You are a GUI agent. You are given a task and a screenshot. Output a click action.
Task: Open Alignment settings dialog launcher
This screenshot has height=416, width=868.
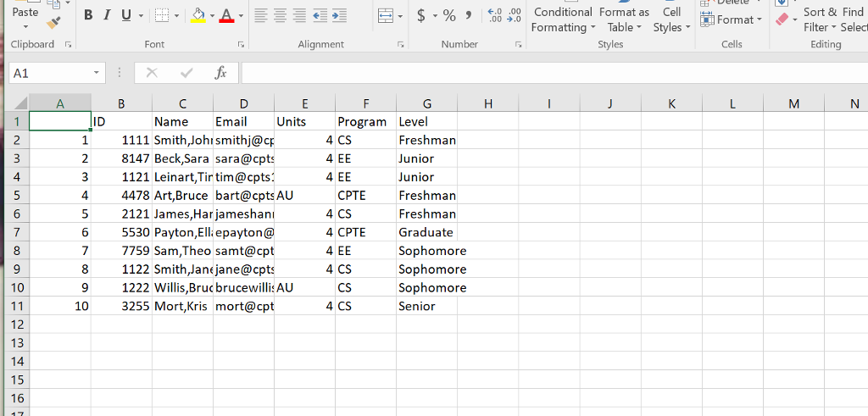point(399,44)
